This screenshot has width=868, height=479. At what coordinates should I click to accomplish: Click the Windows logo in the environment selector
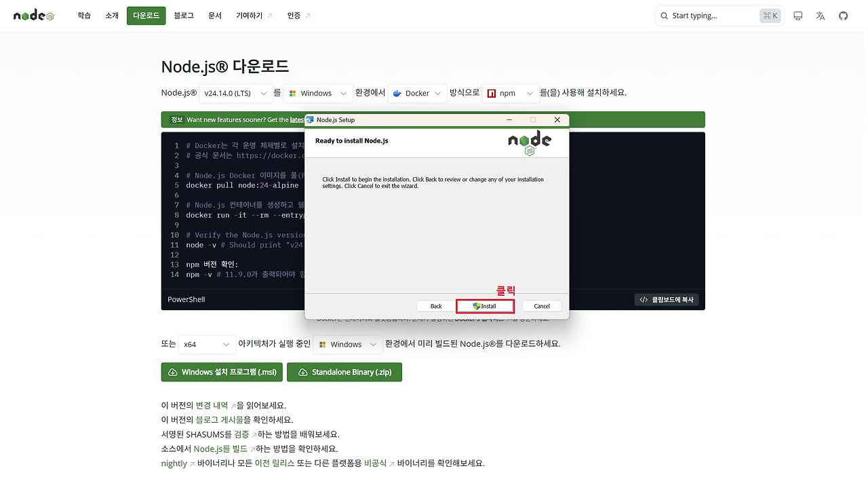click(x=292, y=94)
